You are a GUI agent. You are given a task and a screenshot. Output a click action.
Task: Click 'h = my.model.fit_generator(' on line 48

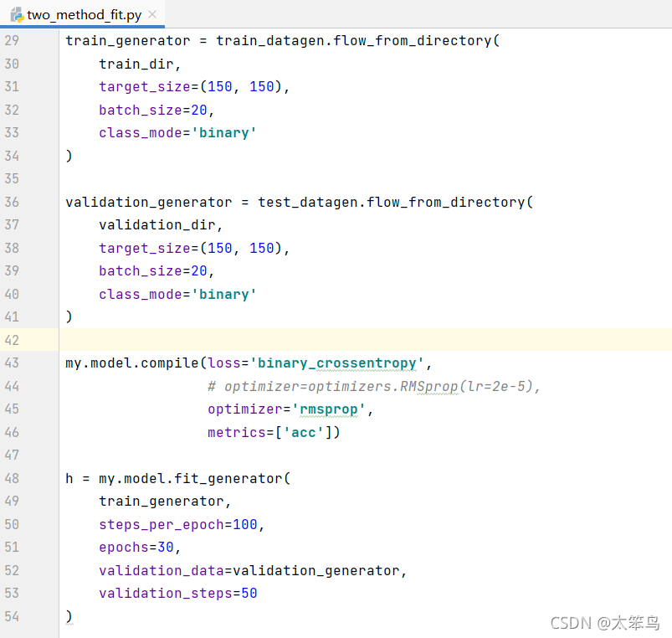coord(178,479)
